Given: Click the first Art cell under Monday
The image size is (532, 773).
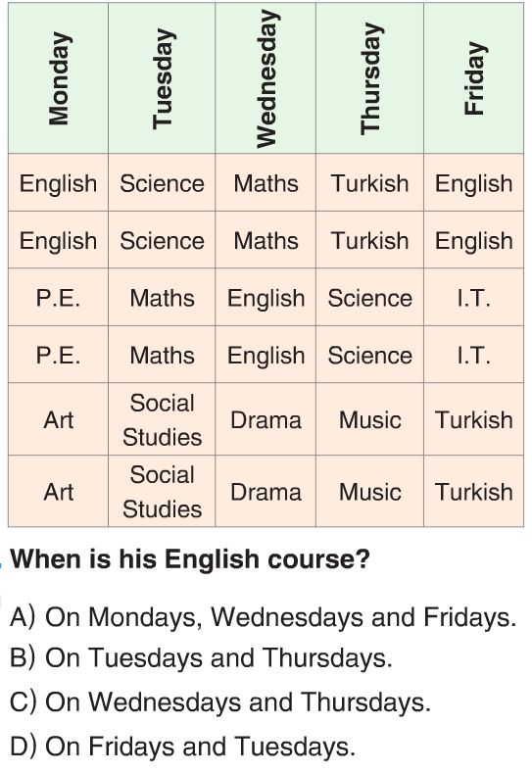Looking at the screenshot, I should pos(58,419).
